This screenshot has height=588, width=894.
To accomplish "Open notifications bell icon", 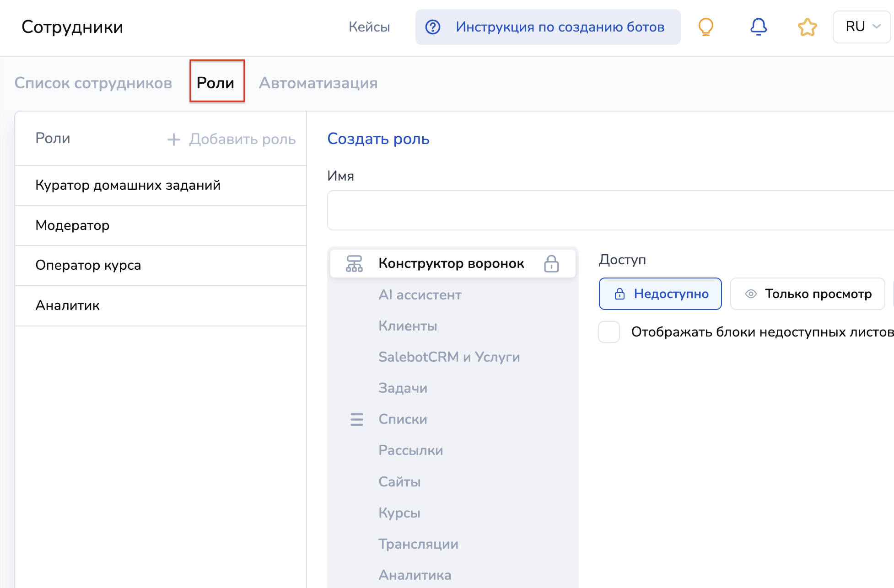I will pos(758,27).
